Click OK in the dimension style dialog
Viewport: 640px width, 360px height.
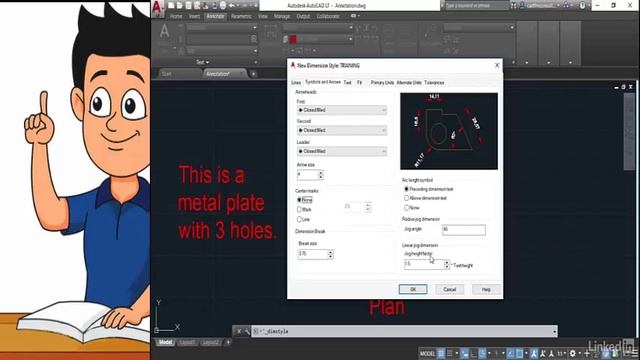point(413,289)
